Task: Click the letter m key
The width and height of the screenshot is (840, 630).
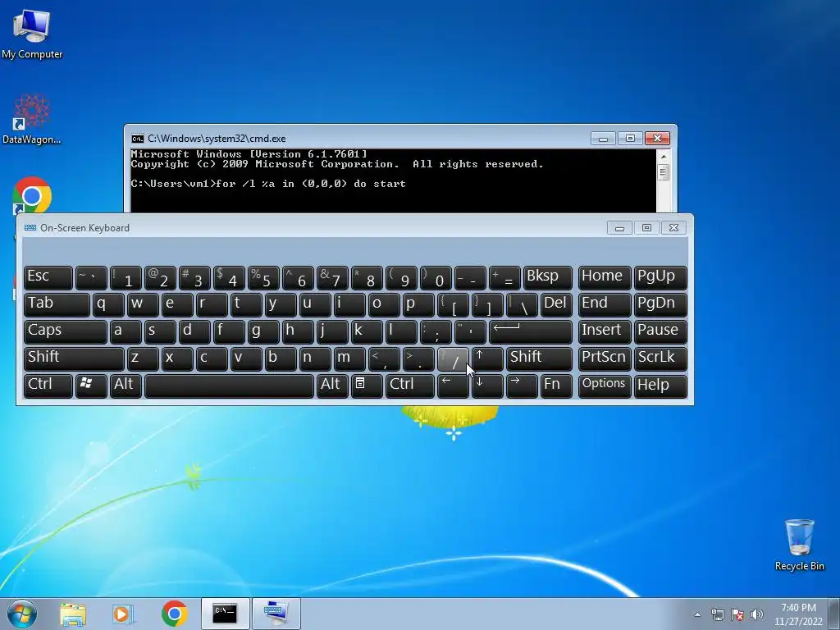Action: (x=349, y=359)
